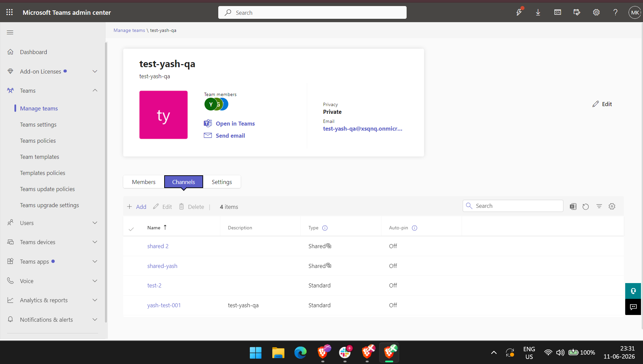Click the downloads arrow icon in header
643x364 pixels.
pos(538,12)
